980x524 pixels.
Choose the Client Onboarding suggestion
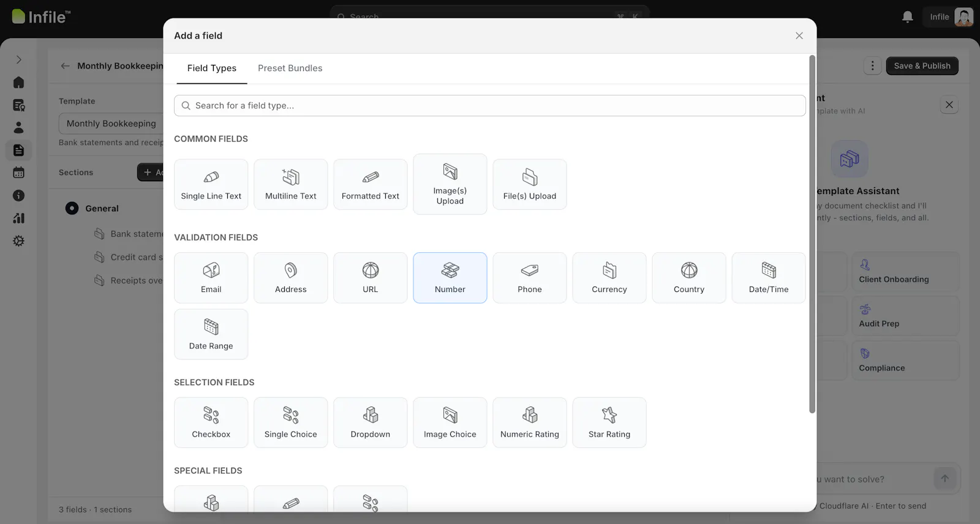tap(905, 272)
